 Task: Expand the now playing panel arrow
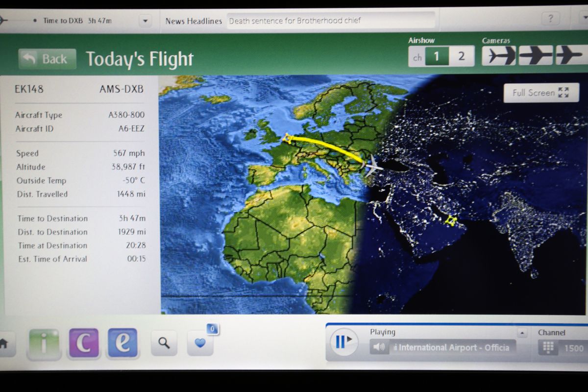tap(522, 333)
